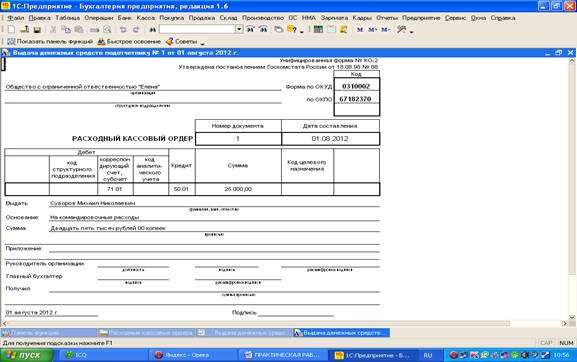The width and height of the screenshot is (577, 362).
Task: Open the Сервис menu
Action: [455, 18]
